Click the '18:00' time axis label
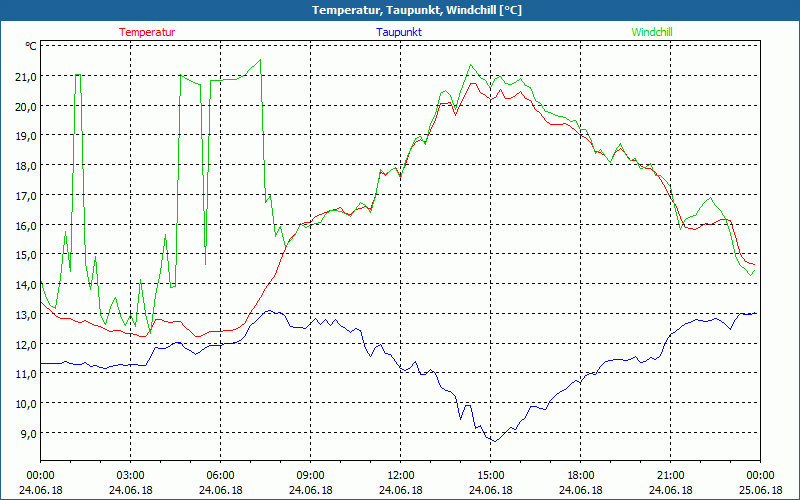 pos(581,476)
